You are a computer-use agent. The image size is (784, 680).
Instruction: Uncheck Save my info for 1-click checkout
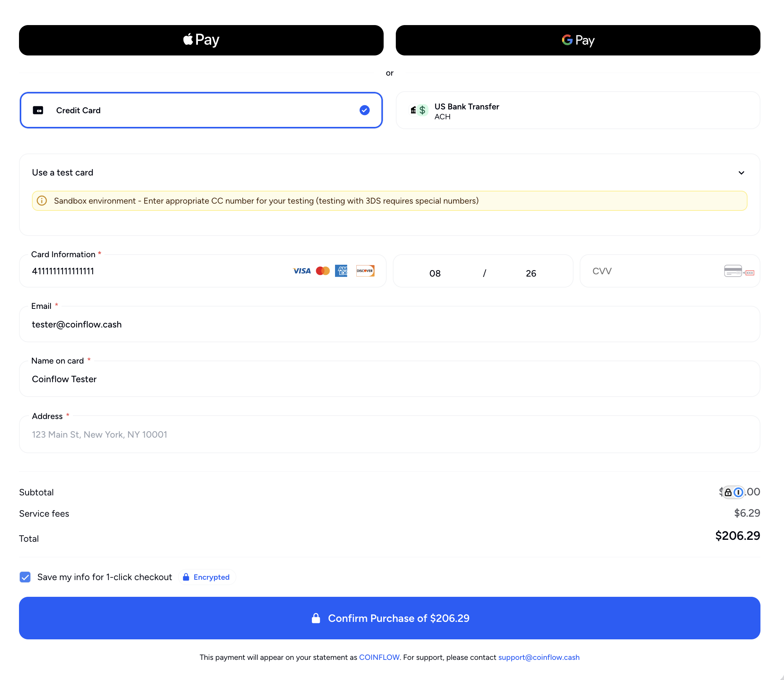point(25,577)
